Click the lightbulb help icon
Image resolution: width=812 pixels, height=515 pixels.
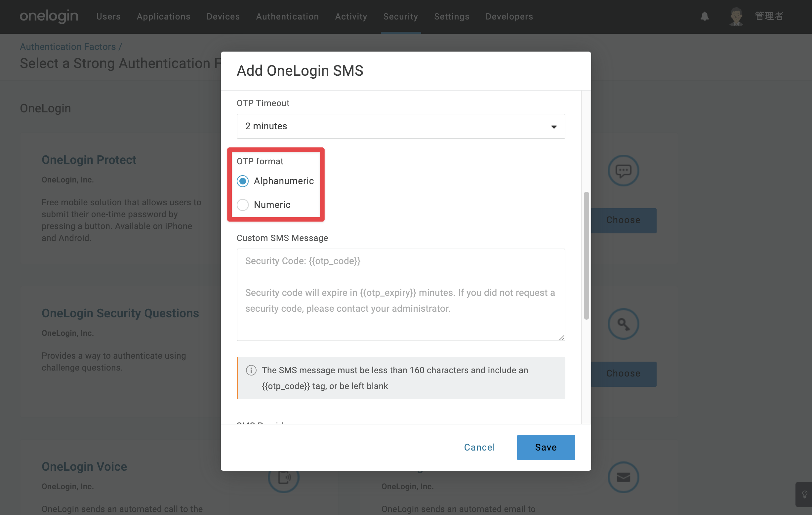click(x=804, y=495)
